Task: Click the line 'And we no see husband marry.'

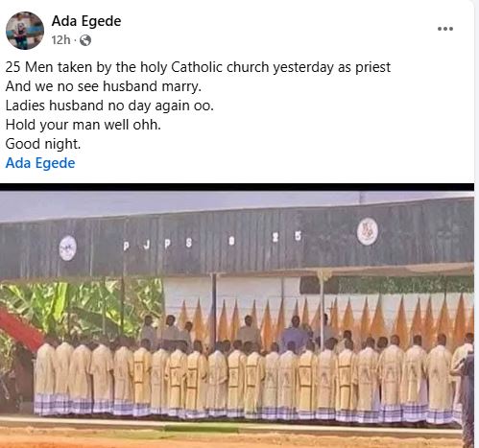Action: pyautogui.click(x=104, y=86)
